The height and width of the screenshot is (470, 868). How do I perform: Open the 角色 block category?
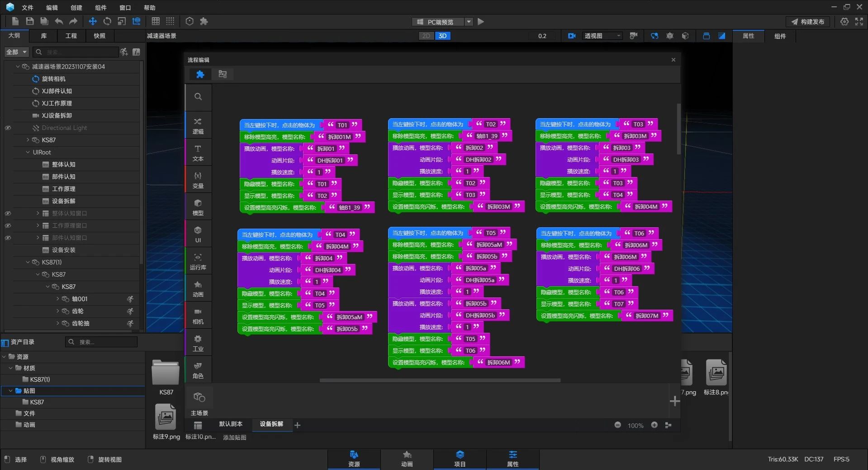point(198,370)
